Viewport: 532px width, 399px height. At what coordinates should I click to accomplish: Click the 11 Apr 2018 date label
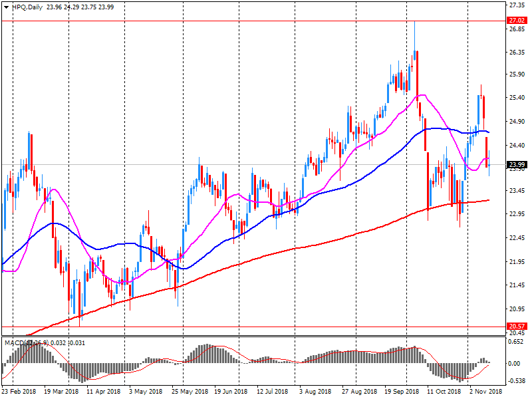click(104, 392)
